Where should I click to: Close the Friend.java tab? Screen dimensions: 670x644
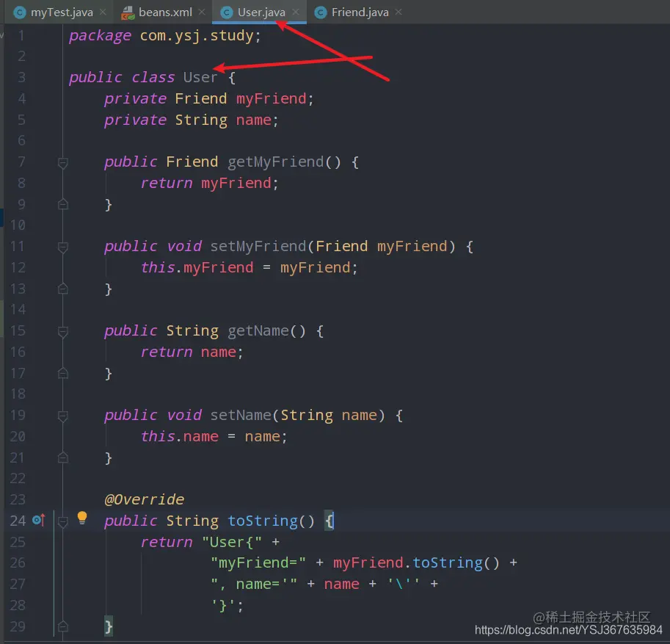click(x=398, y=12)
